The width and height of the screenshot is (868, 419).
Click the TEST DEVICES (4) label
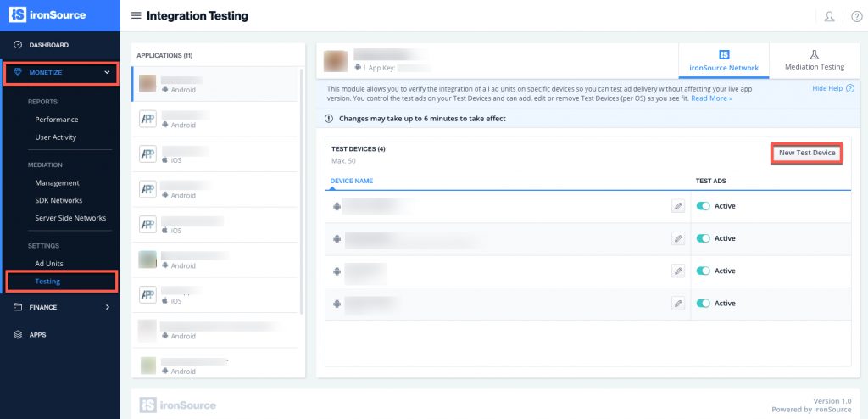click(359, 149)
